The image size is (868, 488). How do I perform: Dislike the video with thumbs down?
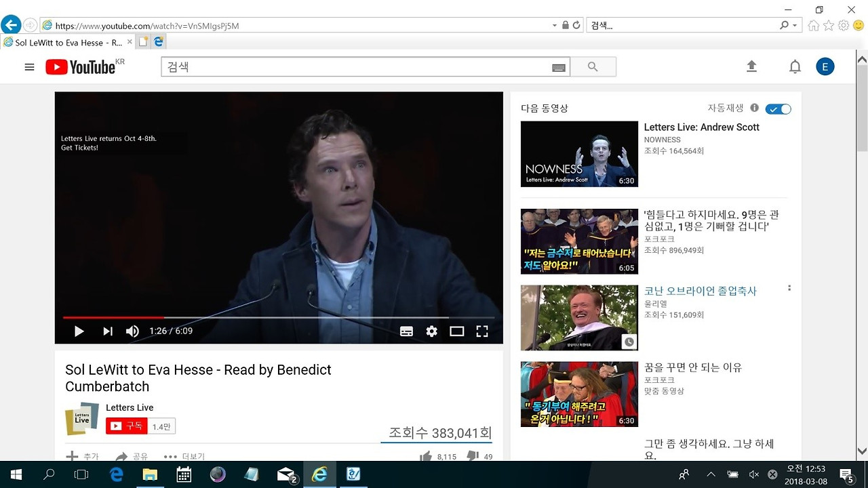473,456
